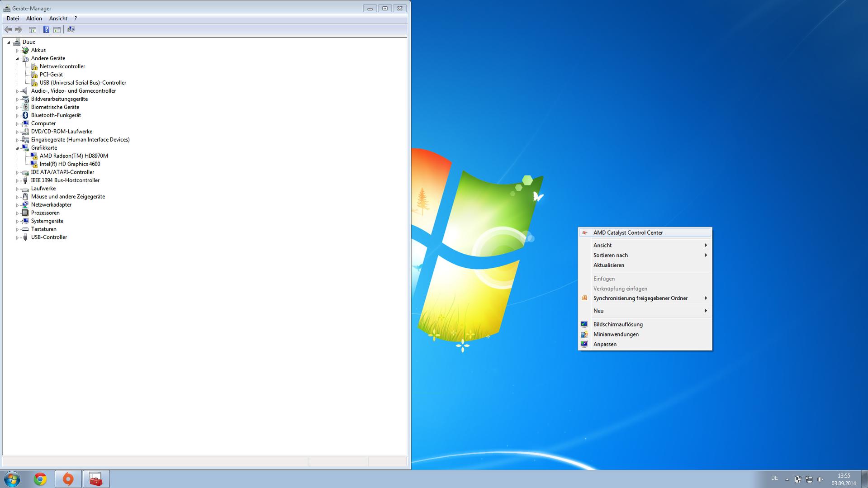Toggle the console tree pane toolbar icon
The height and width of the screenshot is (488, 868).
[x=33, y=30]
